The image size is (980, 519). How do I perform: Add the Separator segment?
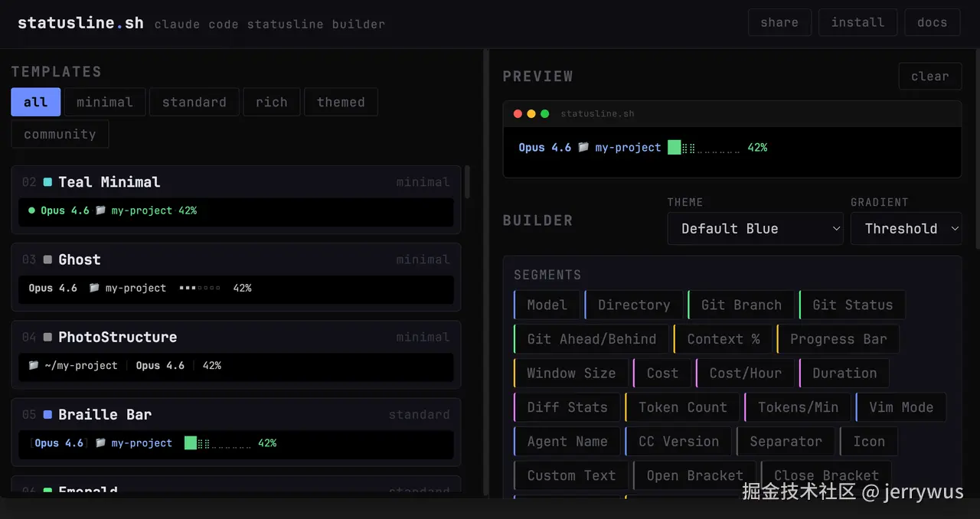tap(786, 442)
